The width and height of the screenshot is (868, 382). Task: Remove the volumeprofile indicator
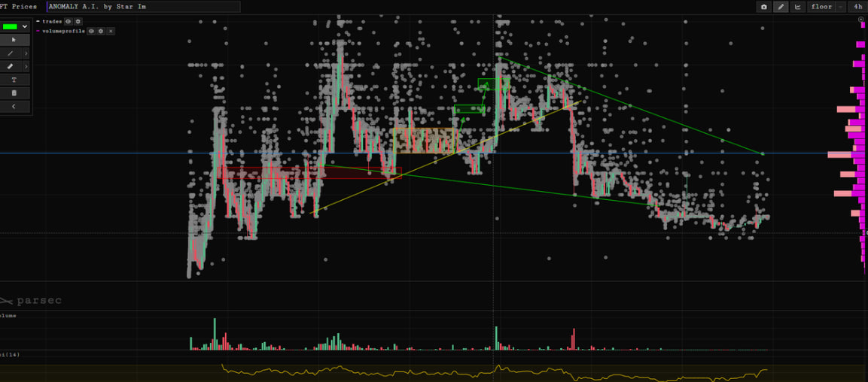click(x=111, y=31)
